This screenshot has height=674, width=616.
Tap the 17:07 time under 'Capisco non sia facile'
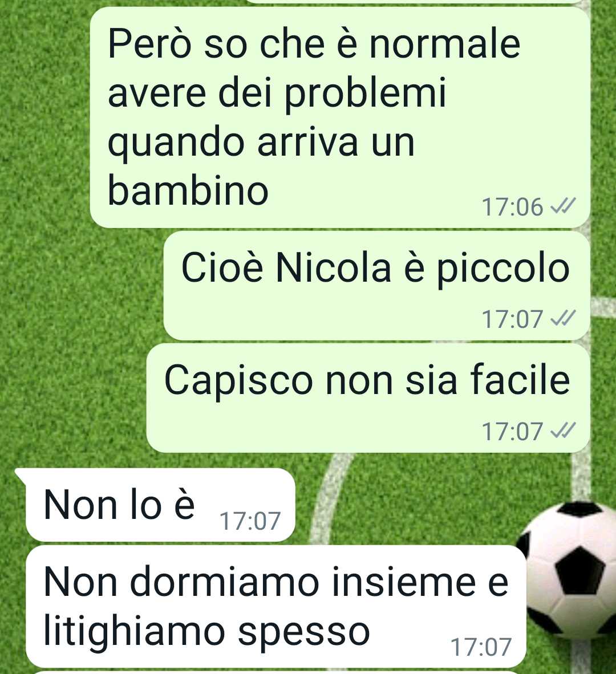pos(512,432)
